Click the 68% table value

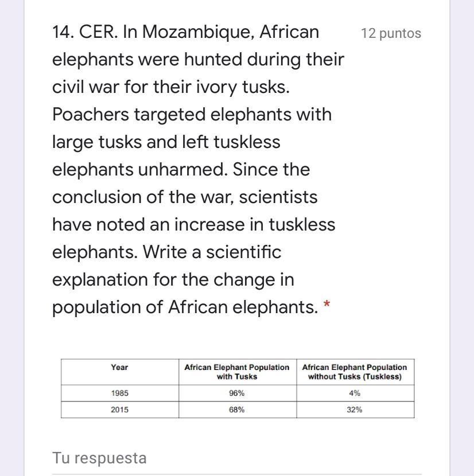point(236,410)
